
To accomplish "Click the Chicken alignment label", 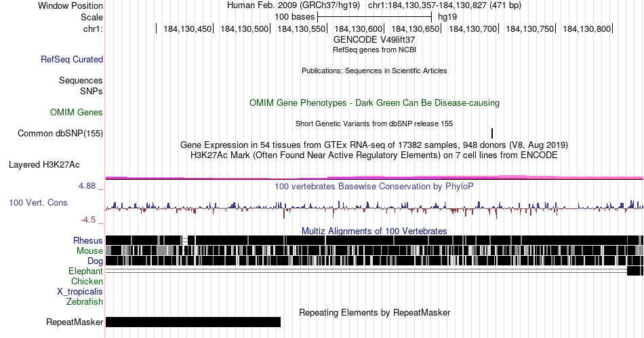I will [x=87, y=281].
